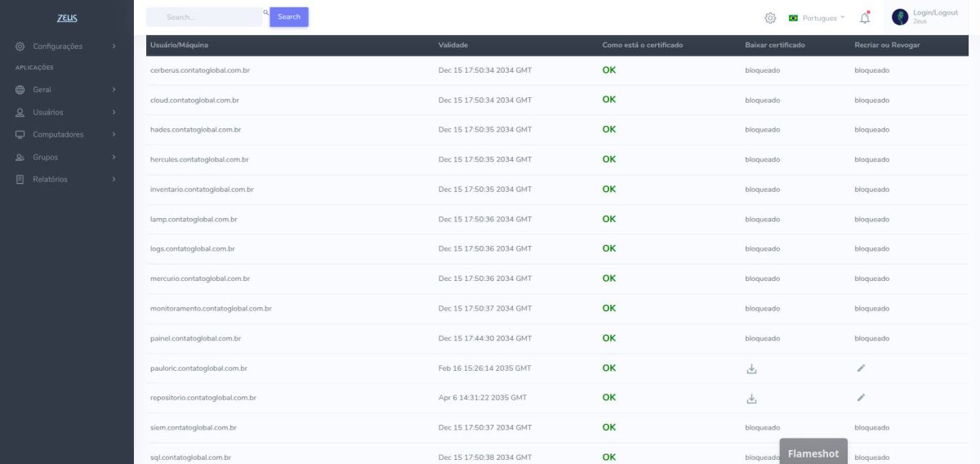Image resolution: width=980 pixels, height=464 pixels.
Task: Open the notifications bell
Action: 865,18
